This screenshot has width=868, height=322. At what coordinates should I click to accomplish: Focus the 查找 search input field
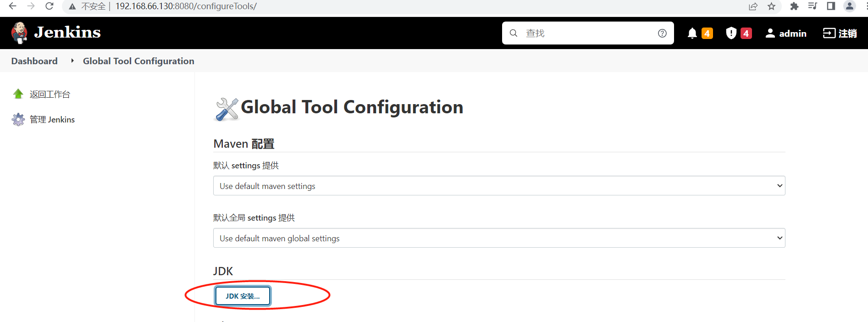point(588,33)
